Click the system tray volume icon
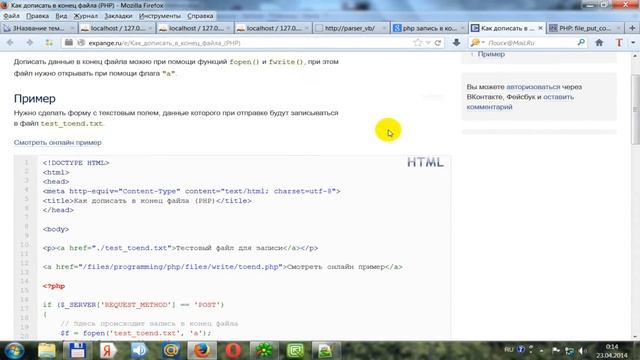 [x=582, y=351]
